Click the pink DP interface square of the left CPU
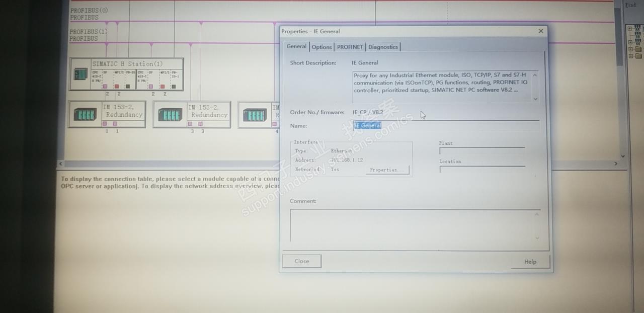 point(106,86)
